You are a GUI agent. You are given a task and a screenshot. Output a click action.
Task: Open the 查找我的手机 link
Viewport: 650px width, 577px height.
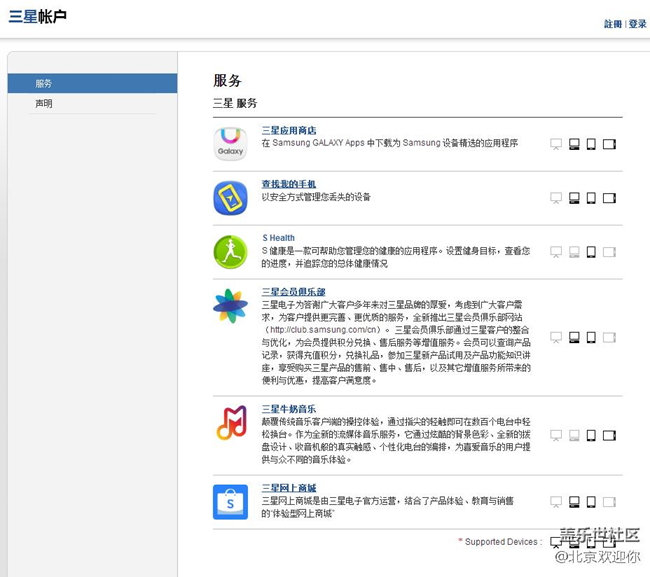coord(289,184)
